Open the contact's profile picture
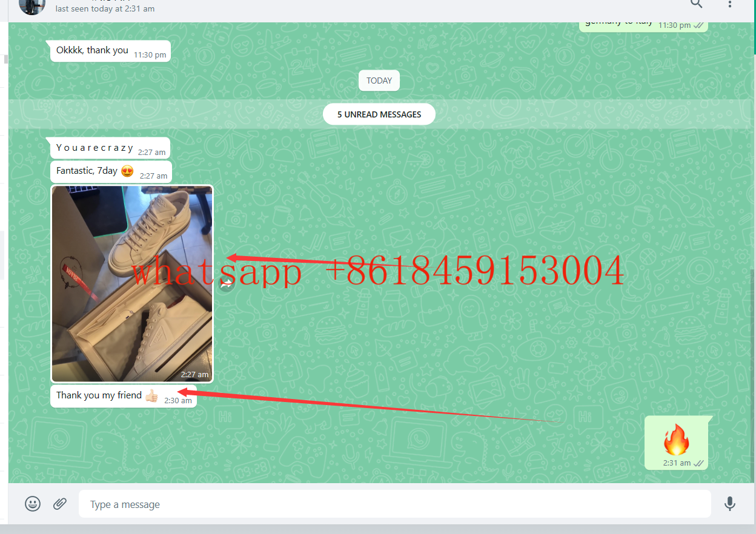756x534 pixels. [x=32, y=5]
